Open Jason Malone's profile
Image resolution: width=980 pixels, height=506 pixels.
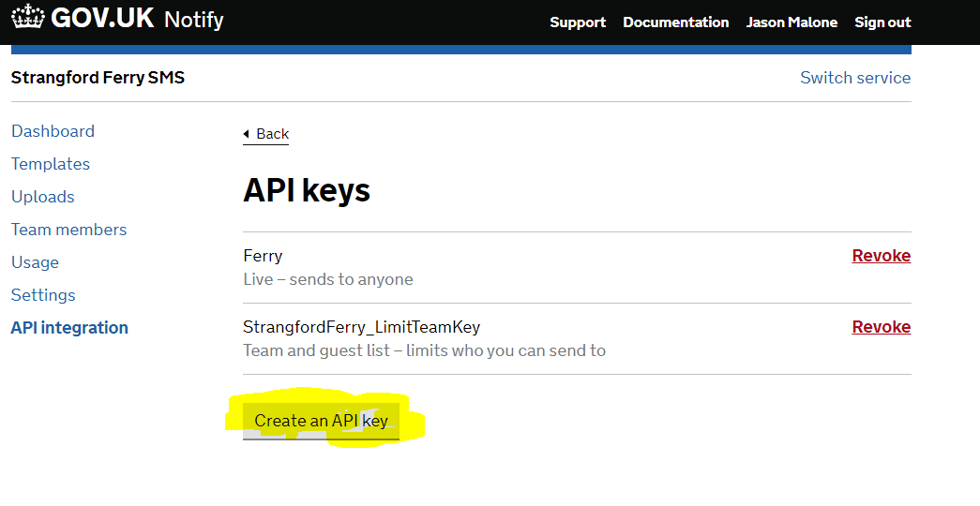pyautogui.click(x=792, y=22)
